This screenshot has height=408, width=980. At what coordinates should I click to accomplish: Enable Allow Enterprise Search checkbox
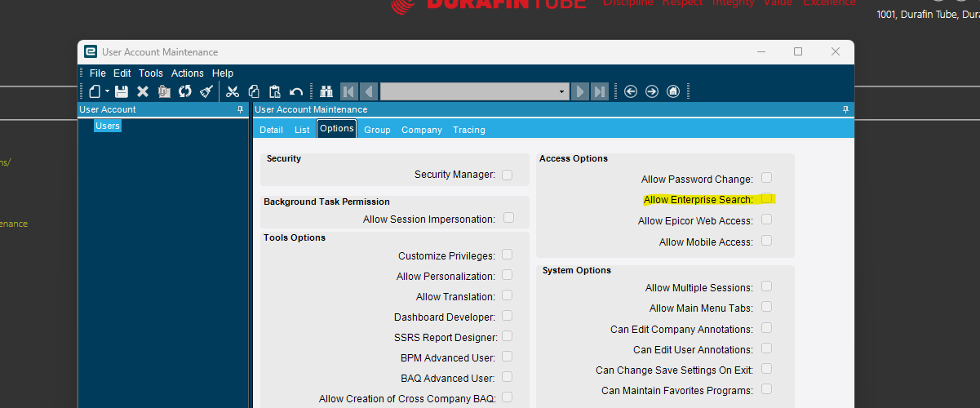[767, 198]
